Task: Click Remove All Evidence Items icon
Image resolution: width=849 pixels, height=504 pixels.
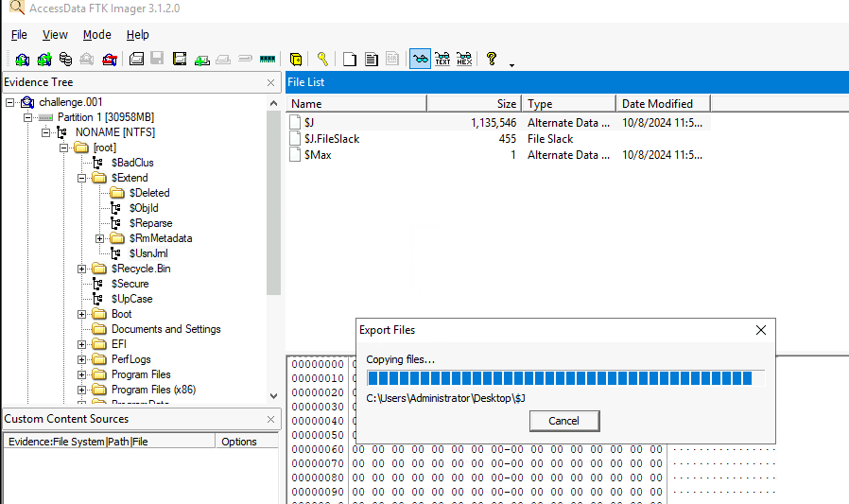Action: (x=110, y=59)
